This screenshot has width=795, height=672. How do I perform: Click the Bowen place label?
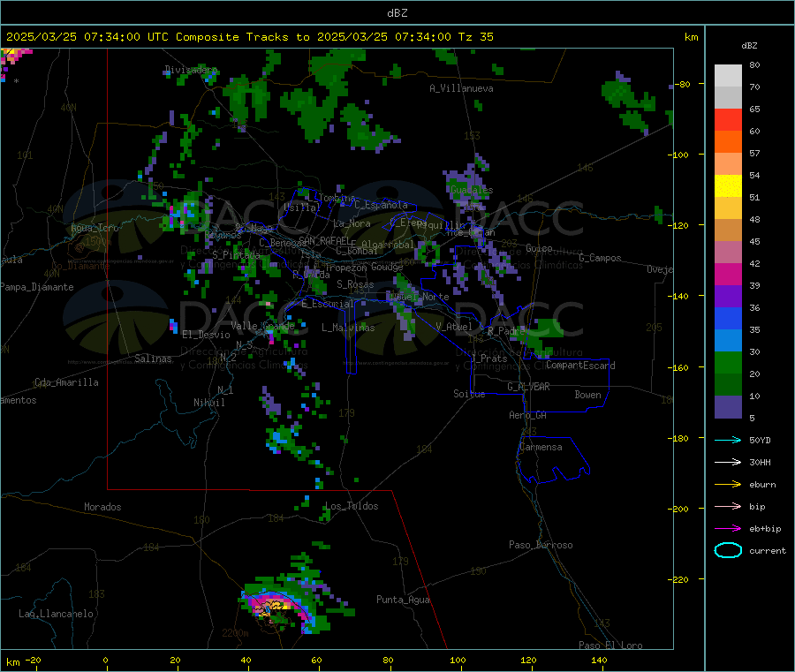[x=587, y=395]
